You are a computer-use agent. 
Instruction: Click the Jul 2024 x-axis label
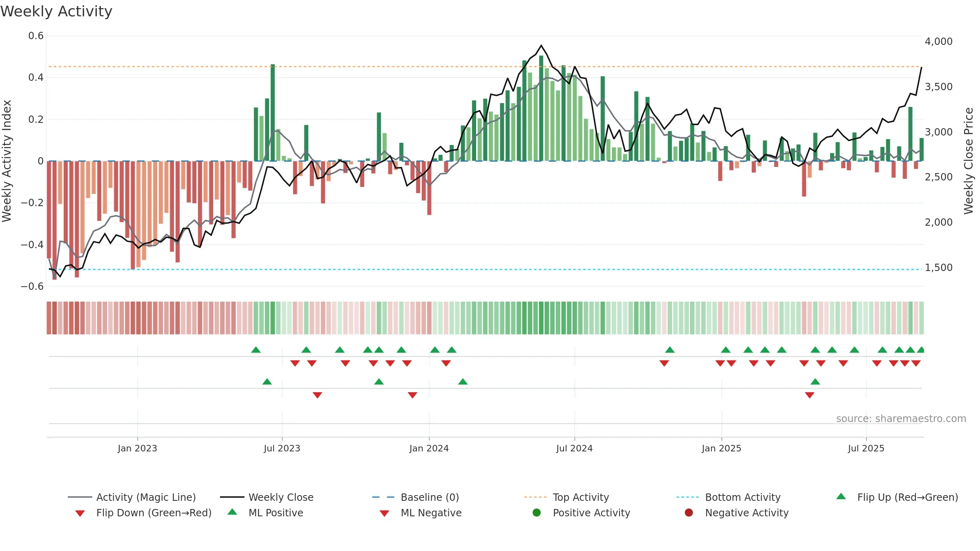574,448
